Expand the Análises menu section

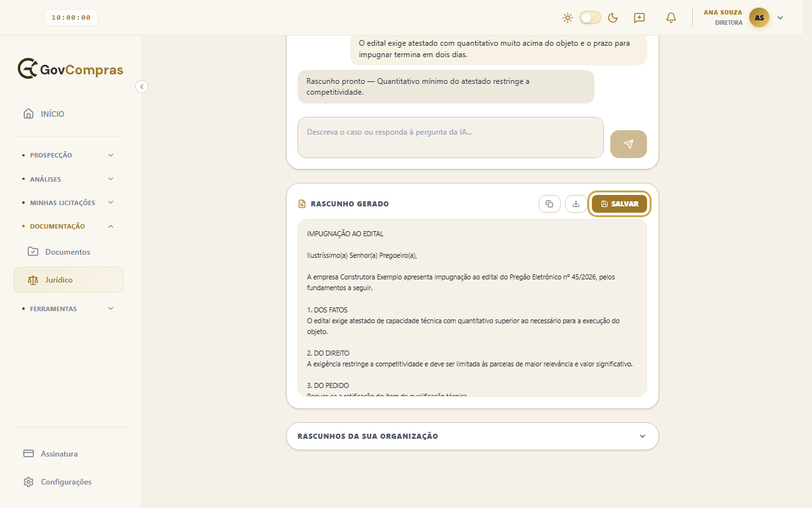click(x=69, y=179)
